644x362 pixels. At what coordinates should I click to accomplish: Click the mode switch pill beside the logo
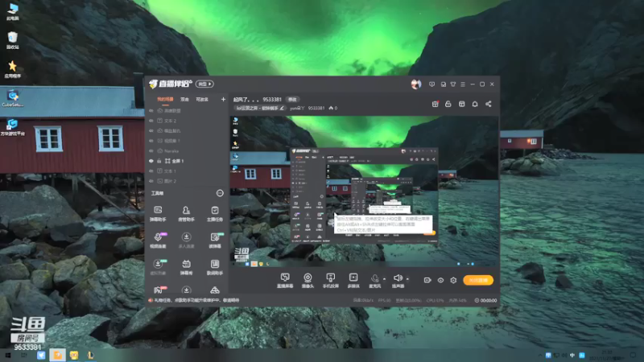pos(204,84)
